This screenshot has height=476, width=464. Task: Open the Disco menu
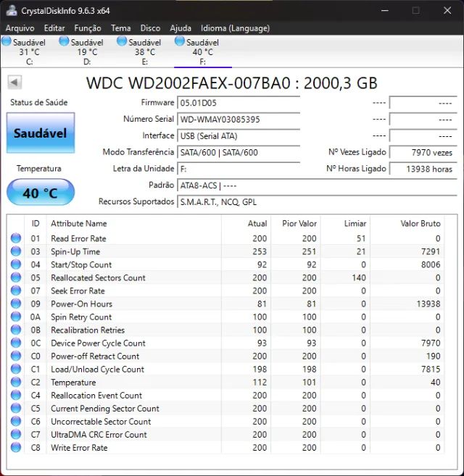coord(150,28)
